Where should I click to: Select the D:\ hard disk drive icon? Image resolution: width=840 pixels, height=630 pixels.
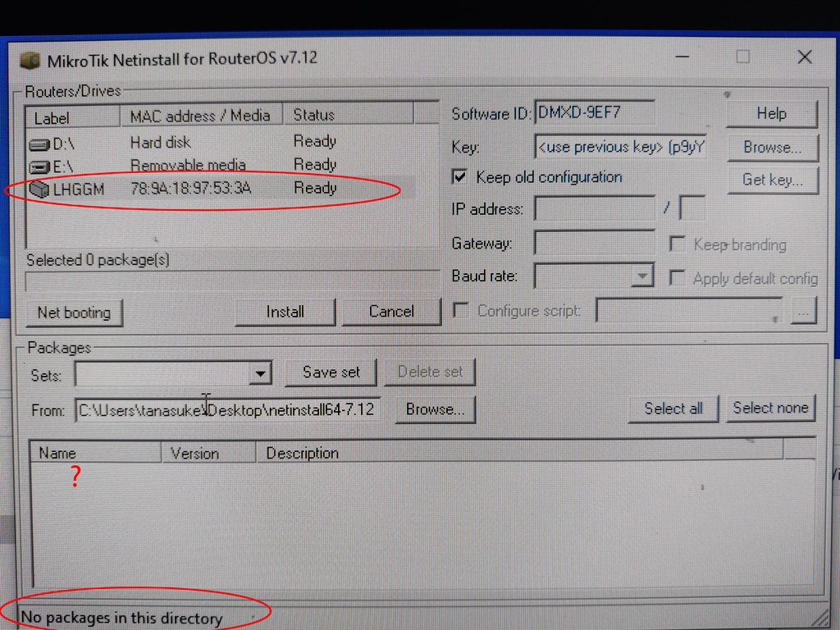39,144
